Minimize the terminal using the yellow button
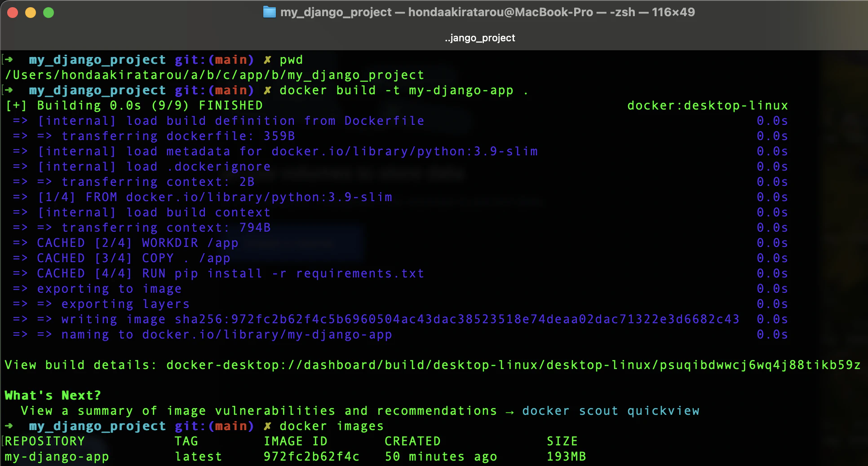Image resolution: width=868 pixels, height=466 pixels. 31,13
